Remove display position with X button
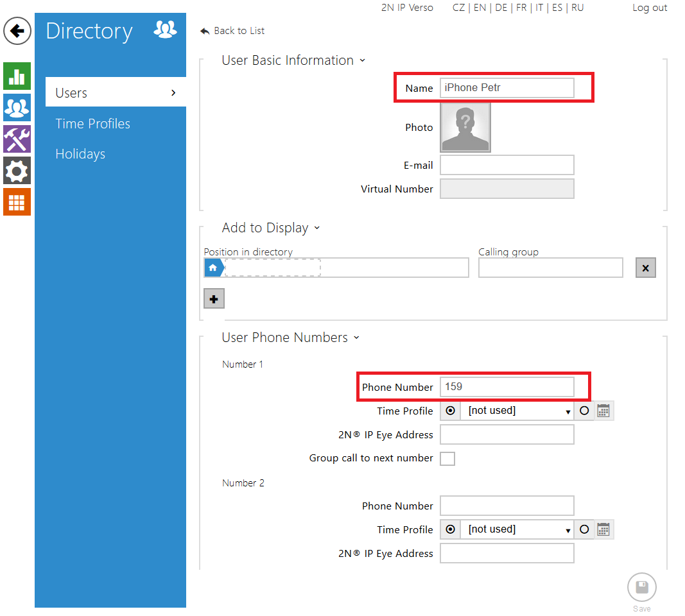Viewport: 685px width, 616px height. 646,268
